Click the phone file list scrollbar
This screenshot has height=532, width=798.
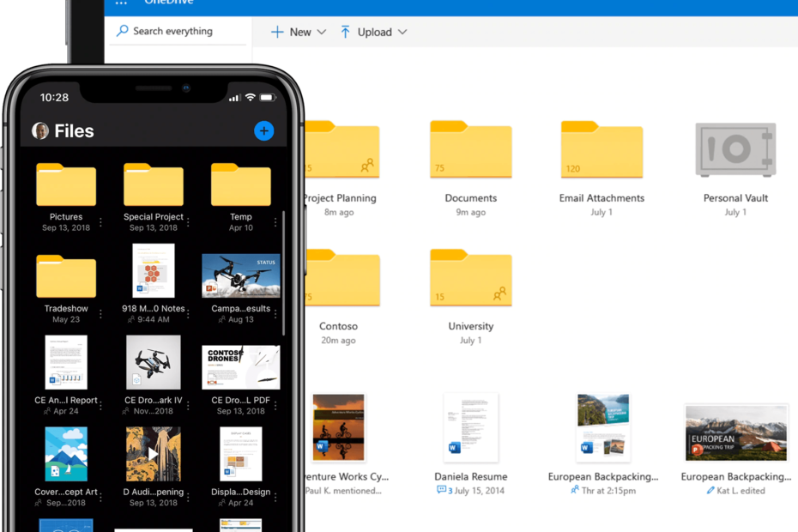[x=283, y=273]
